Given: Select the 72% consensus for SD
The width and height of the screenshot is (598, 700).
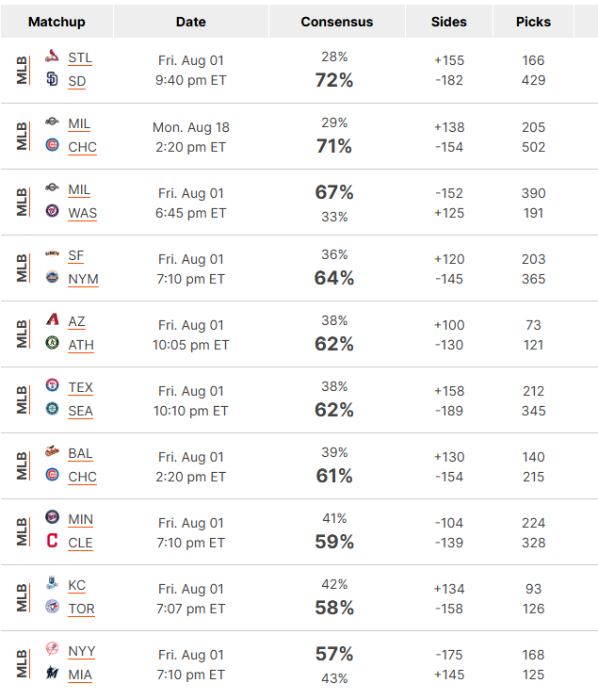Looking at the screenshot, I should (334, 80).
